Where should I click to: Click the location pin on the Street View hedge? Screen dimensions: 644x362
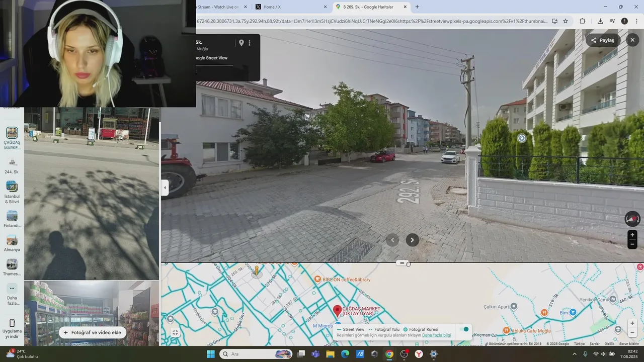[522, 138]
